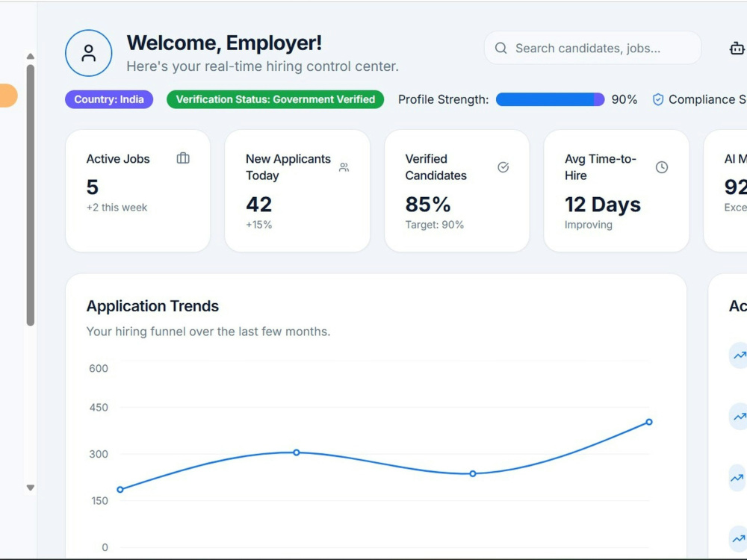The width and height of the screenshot is (747, 560).
Task: Click the Compliance label text
Action: point(707,99)
